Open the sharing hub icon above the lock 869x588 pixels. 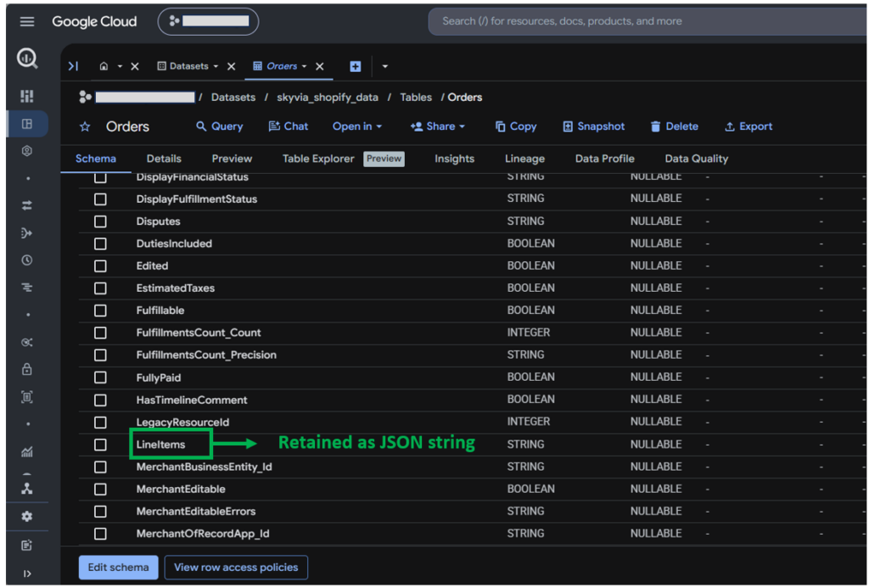pos(26,343)
